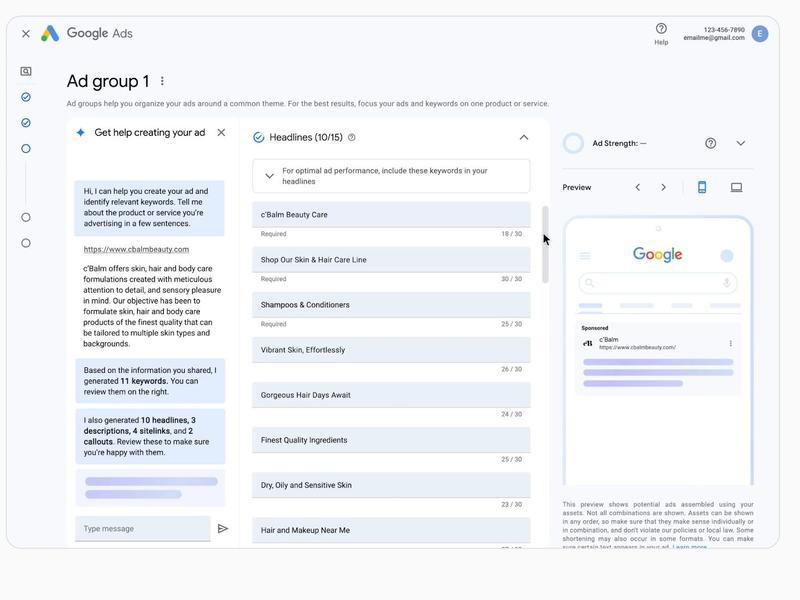Click the 26 / 30 character count
Screen dimensions: 800x600
click(512, 369)
